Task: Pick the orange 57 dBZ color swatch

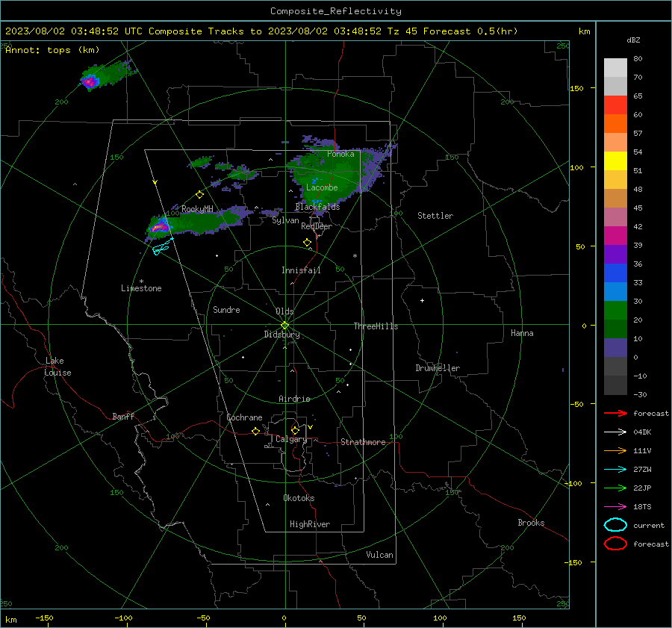Action: click(615, 124)
